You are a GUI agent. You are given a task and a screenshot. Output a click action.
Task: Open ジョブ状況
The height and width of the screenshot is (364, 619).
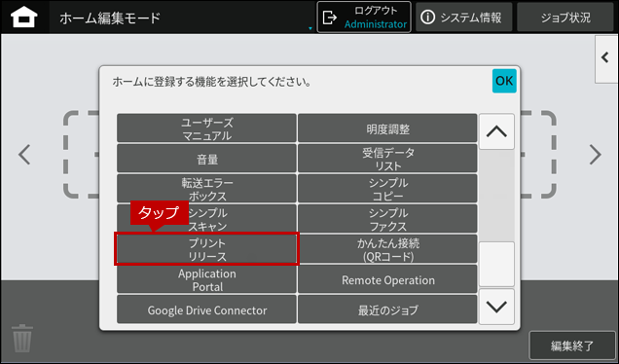point(564,18)
